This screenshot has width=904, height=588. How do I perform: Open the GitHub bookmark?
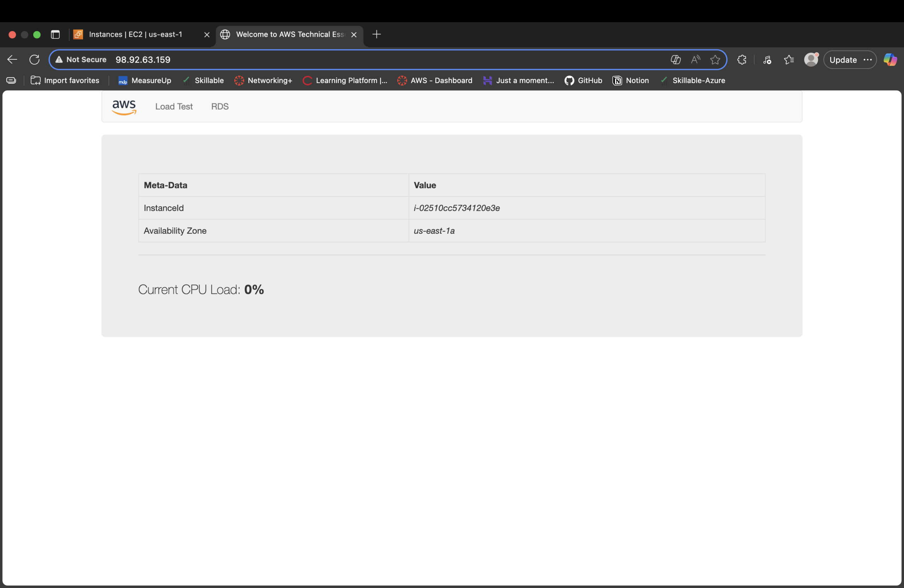583,81
